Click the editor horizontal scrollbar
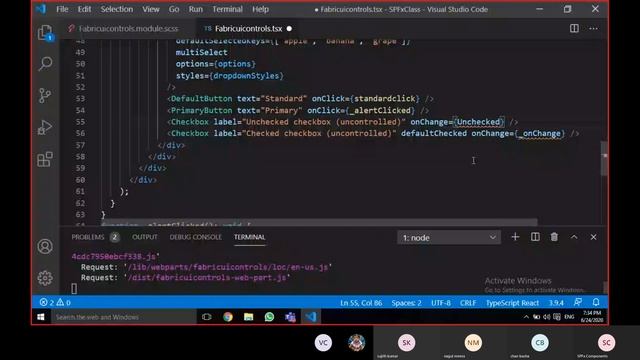The height and width of the screenshot is (360, 640). (319, 223)
